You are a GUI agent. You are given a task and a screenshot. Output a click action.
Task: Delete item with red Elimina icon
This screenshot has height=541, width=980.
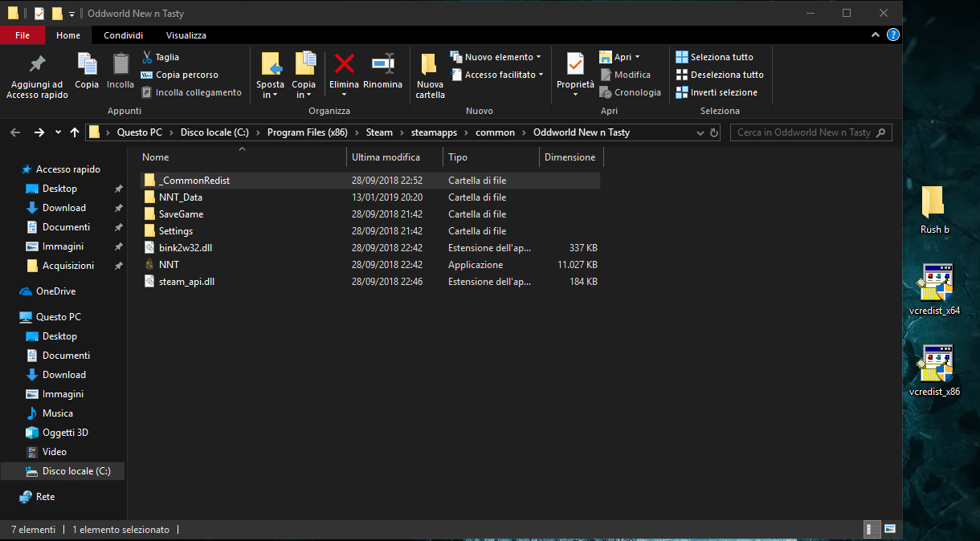[345, 77]
